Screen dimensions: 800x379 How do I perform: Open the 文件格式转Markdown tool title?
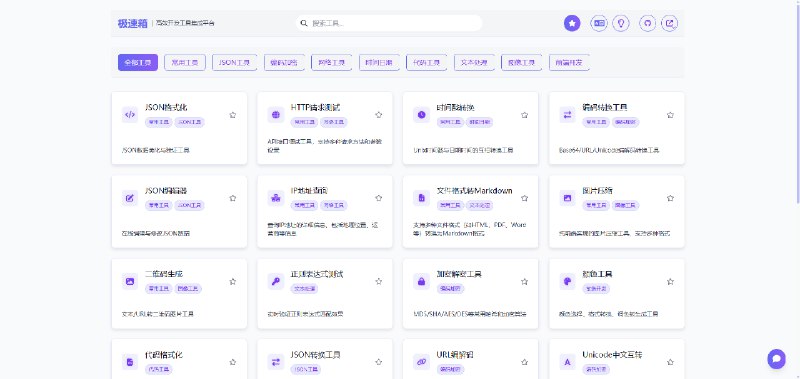coord(474,191)
